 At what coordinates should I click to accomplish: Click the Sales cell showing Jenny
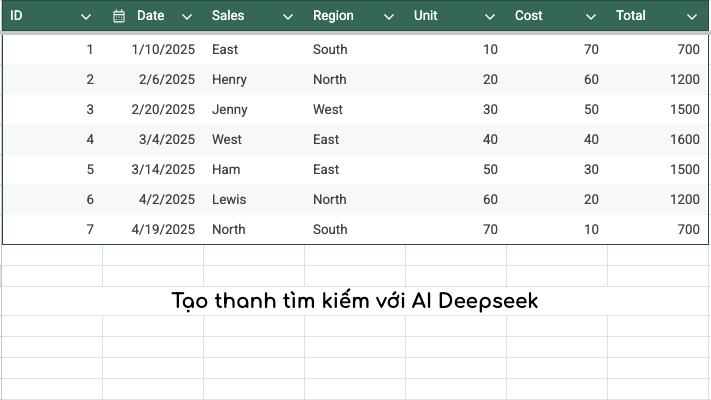pos(254,109)
